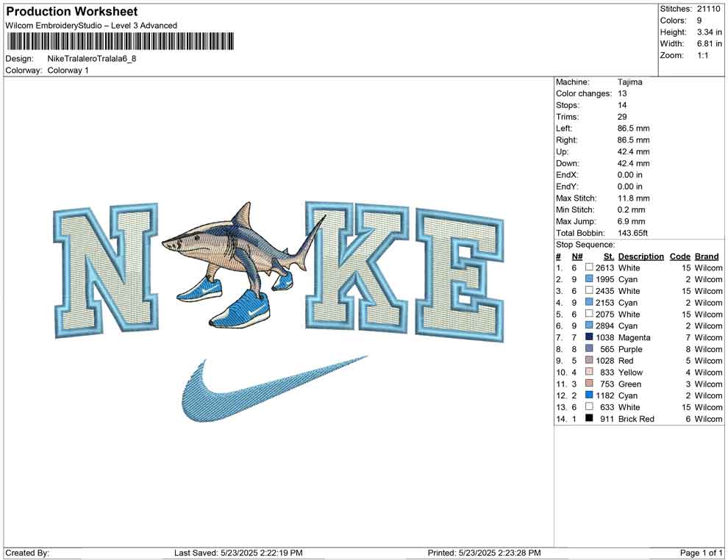The height and width of the screenshot is (560, 728).
Task: Click the white swatch in row 2613 White
Action: pyautogui.click(x=589, y=268)
